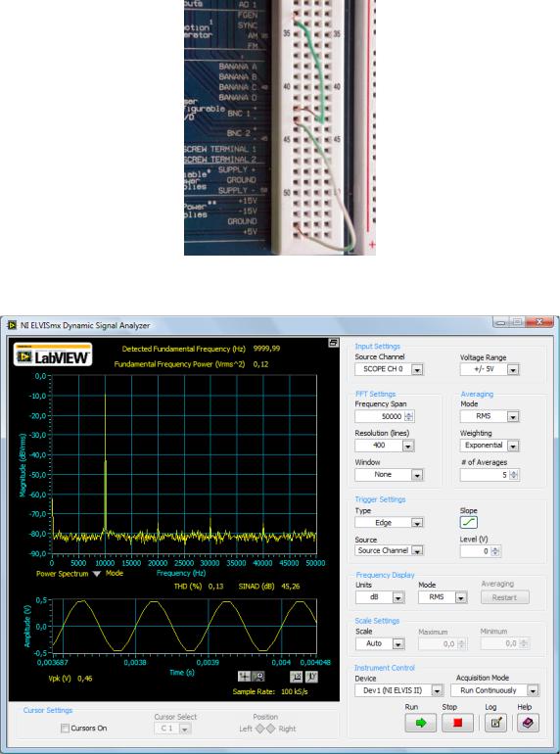Click the Scale Minimum field
The height and width of the screenshot is (754, 560).
point(500,643)
